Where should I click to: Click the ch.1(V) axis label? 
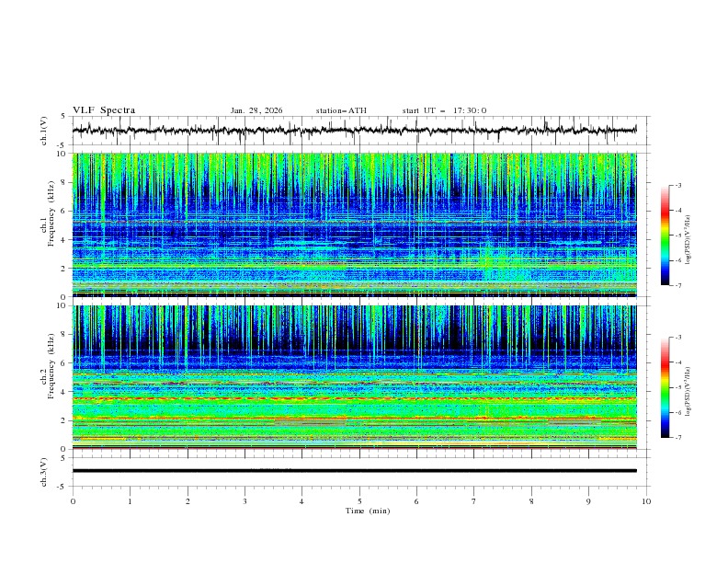click(44, 131)
